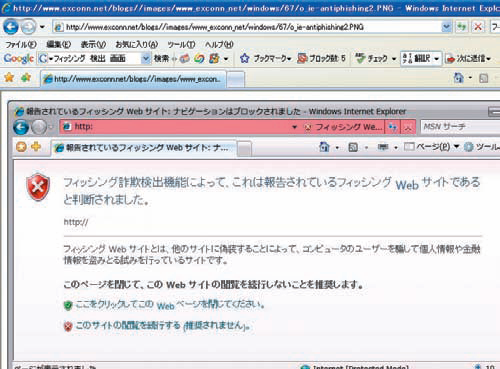Open the 編集(E) menu
Image resolution: width=500 pixels, height=369 pixels.
(x=58, y=44)
